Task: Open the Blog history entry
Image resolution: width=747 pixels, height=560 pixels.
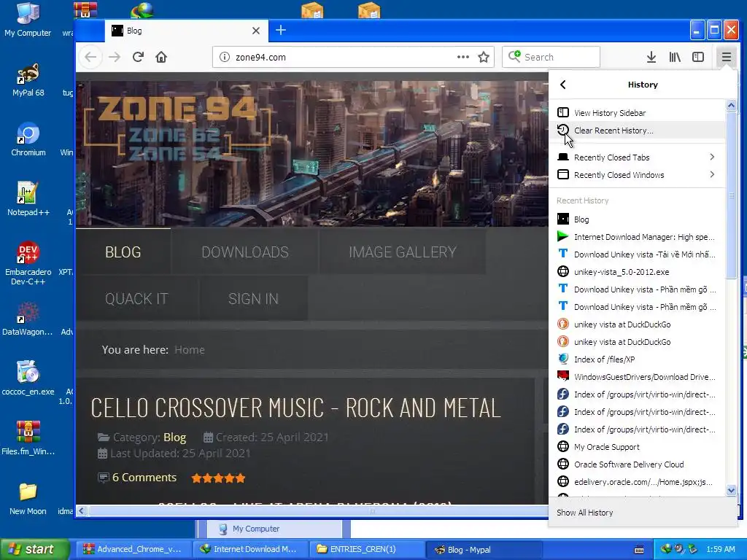Action: click(637, 219)
